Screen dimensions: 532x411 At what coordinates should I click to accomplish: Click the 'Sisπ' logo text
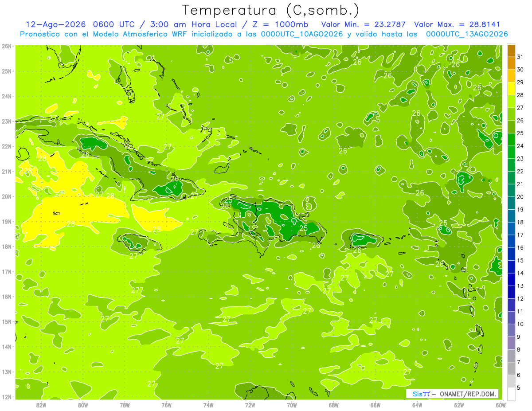click(x=421, y=394)
